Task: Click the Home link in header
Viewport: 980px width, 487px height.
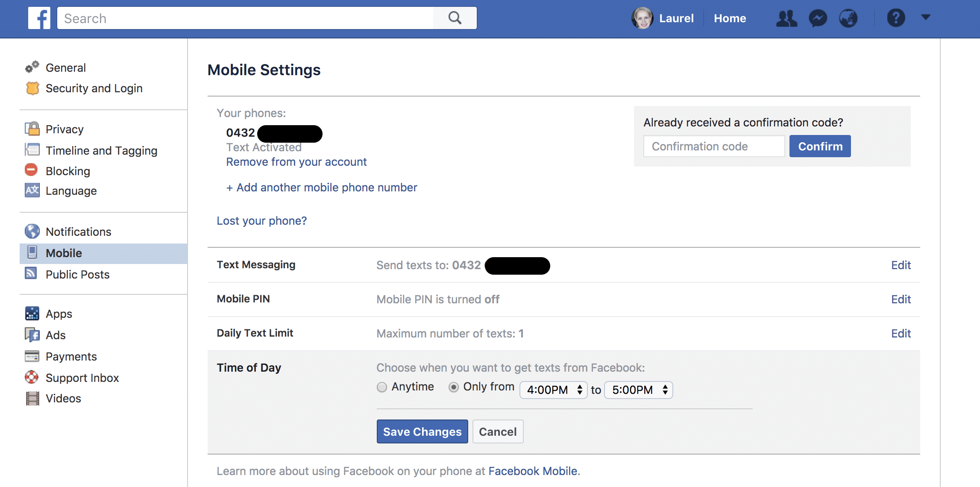Action: 730,18
